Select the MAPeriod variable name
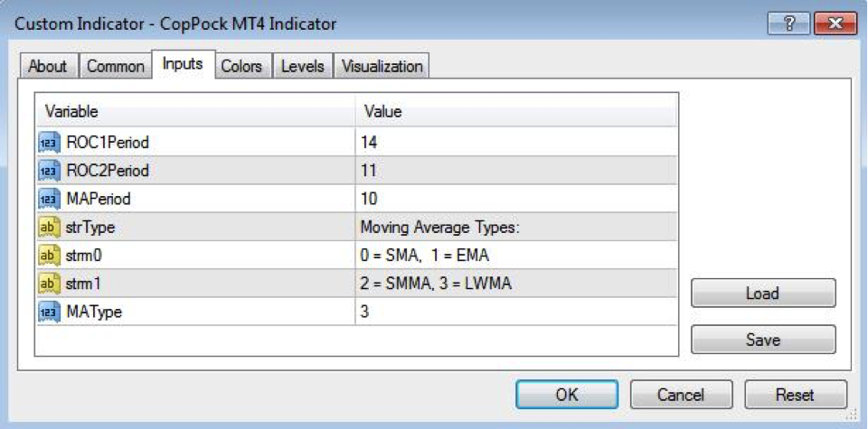This screenshot has width=868, height=429. click(x=99, y=199)
